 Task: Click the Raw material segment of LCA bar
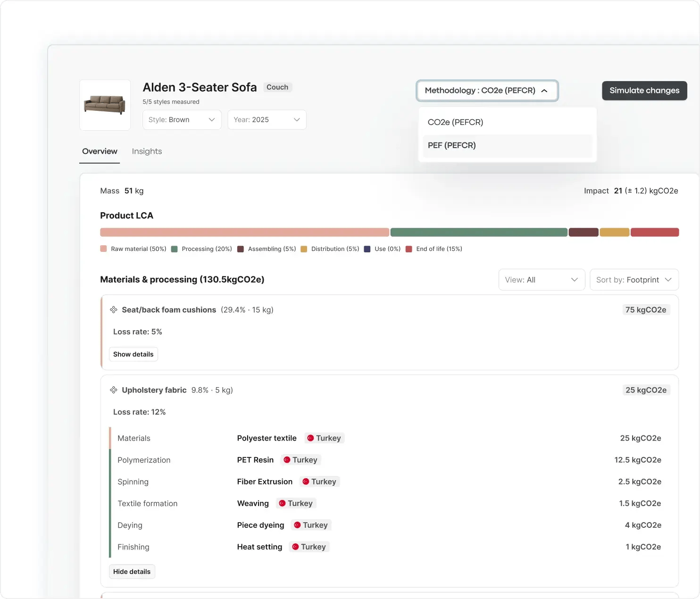pyautogui.click(x=244, y=232)
